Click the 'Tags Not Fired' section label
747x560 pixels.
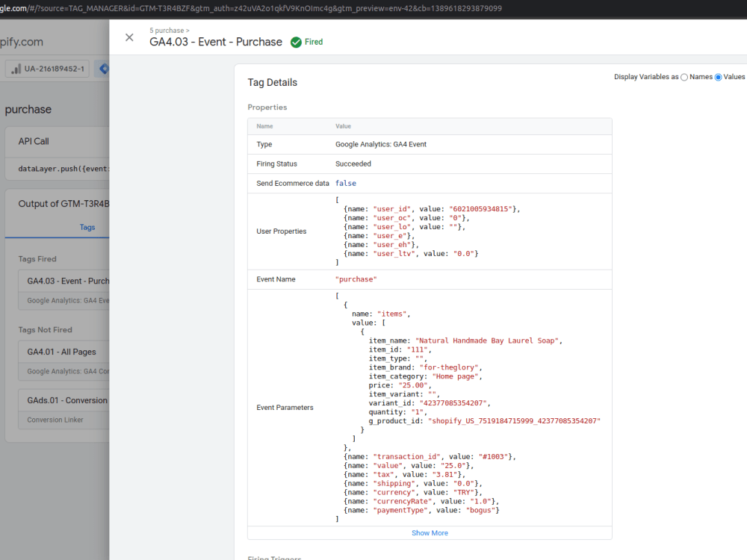(46, 329)
